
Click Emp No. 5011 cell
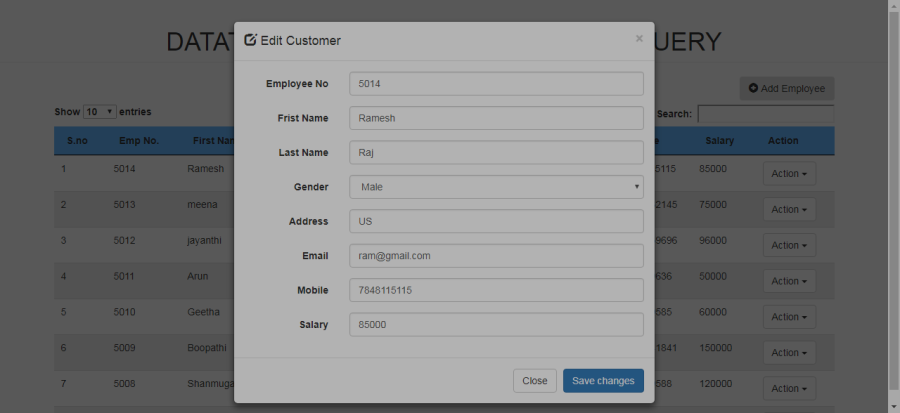124,276
